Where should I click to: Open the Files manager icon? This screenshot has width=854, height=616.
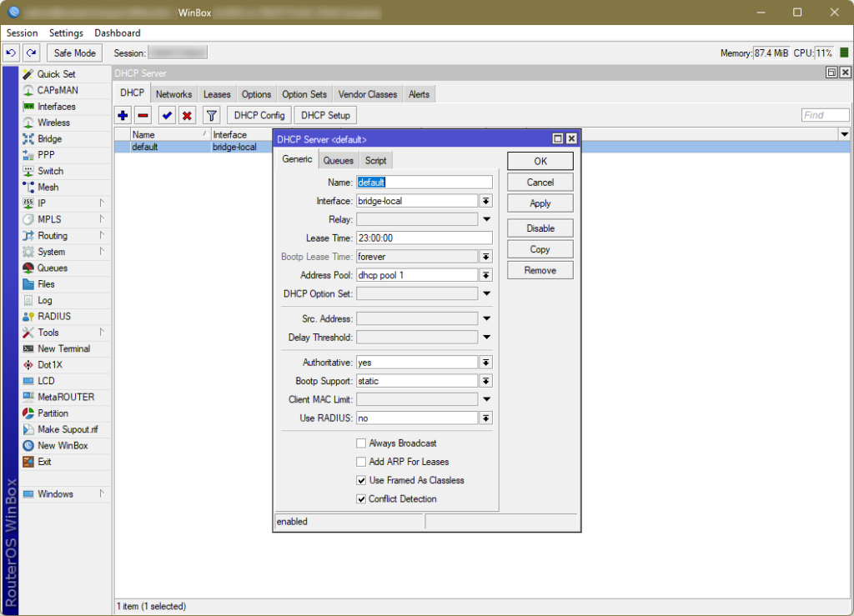(x=44, y=283)
